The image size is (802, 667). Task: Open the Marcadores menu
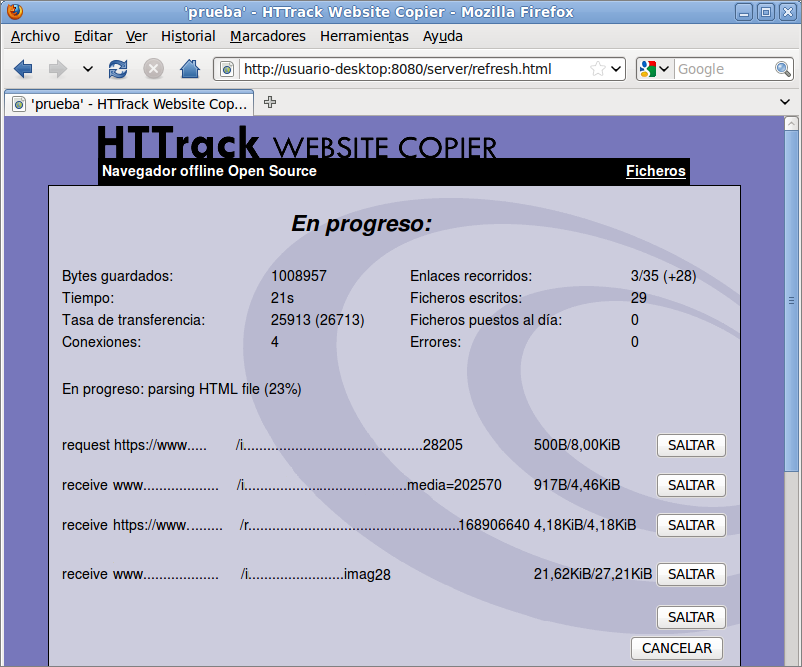(x=268, y=36)
